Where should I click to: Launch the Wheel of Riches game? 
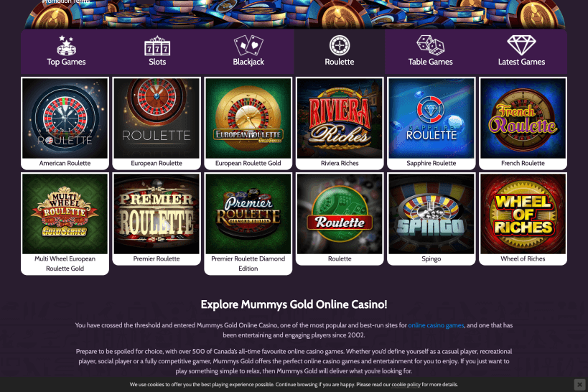pos(523,214)
